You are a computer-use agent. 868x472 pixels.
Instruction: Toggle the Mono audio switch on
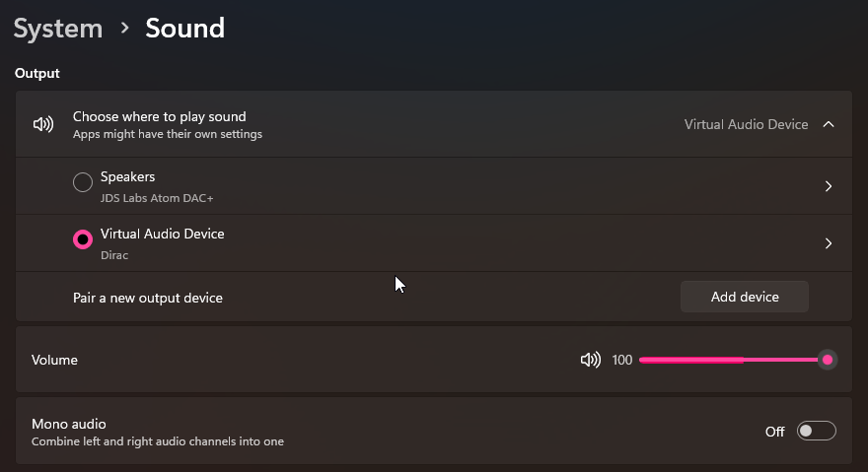(x=816, y=431)
